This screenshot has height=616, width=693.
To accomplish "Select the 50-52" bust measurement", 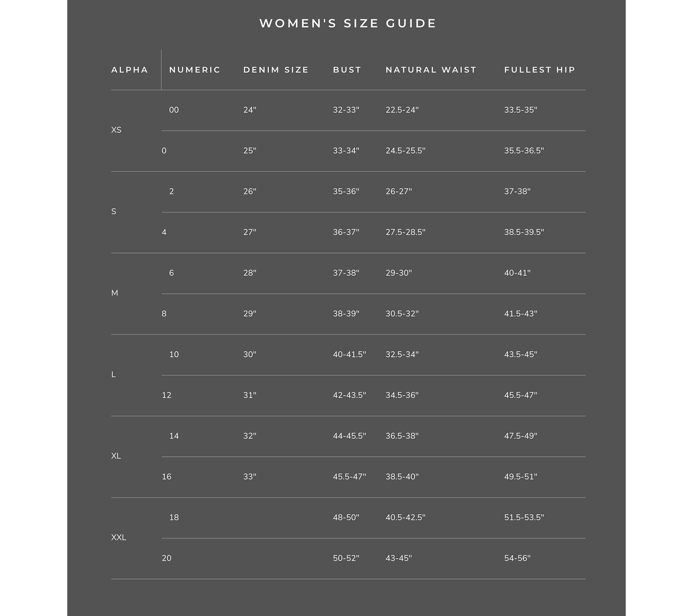I will pos(346,558).
